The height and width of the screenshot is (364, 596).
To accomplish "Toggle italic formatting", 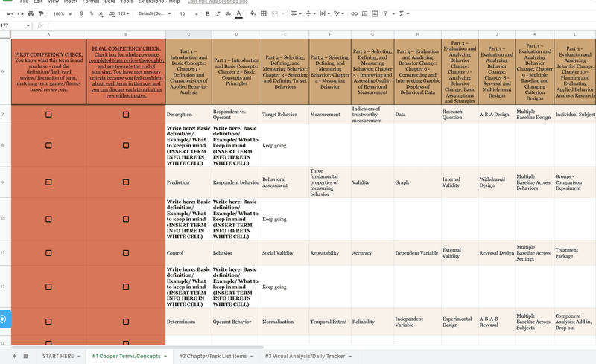I will coord(218,13).
